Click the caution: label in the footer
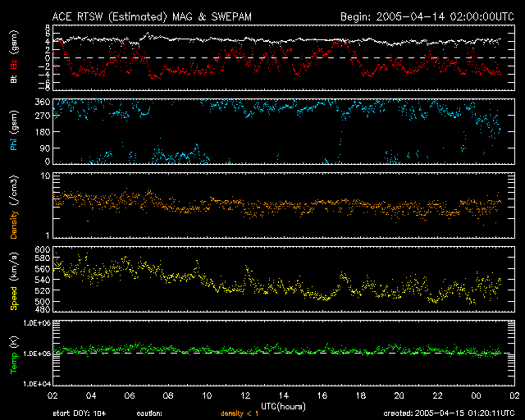This screenshot has height=420, width=525. (150, 413)
